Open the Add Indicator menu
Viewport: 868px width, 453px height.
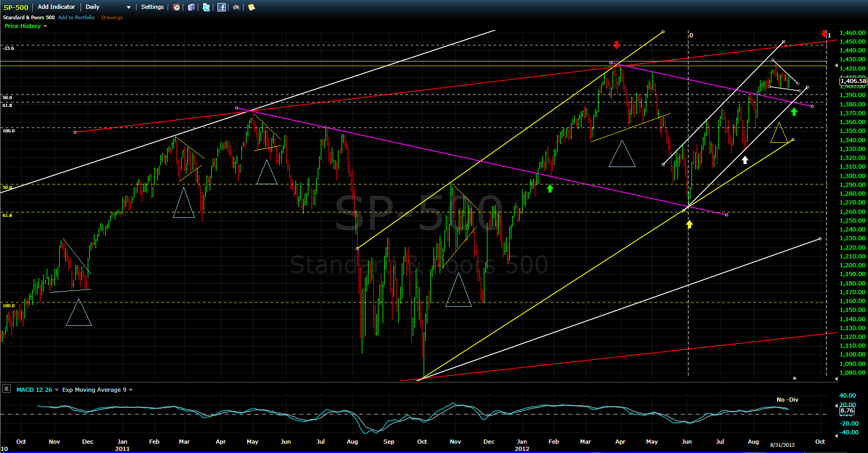coord(56,7)
